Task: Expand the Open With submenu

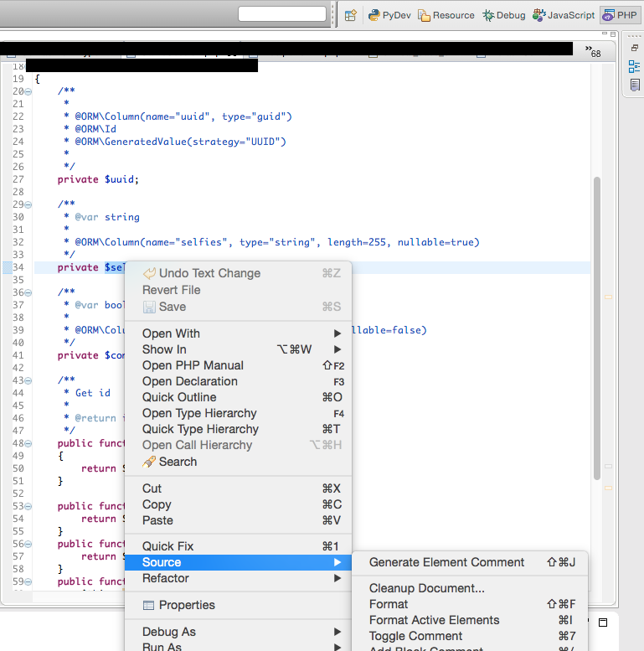Action: (x=238, y=333)
